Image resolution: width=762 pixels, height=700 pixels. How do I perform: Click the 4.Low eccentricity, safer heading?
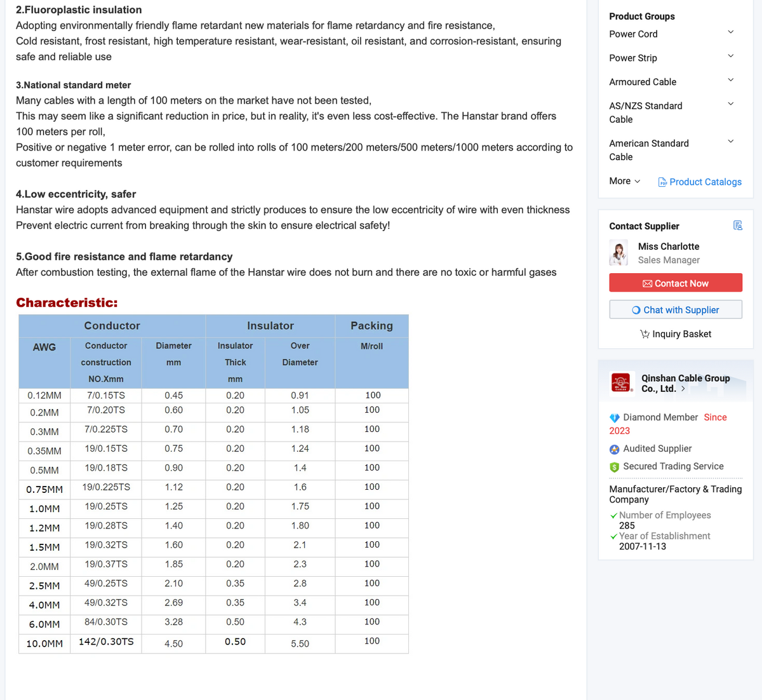(76, 194)
